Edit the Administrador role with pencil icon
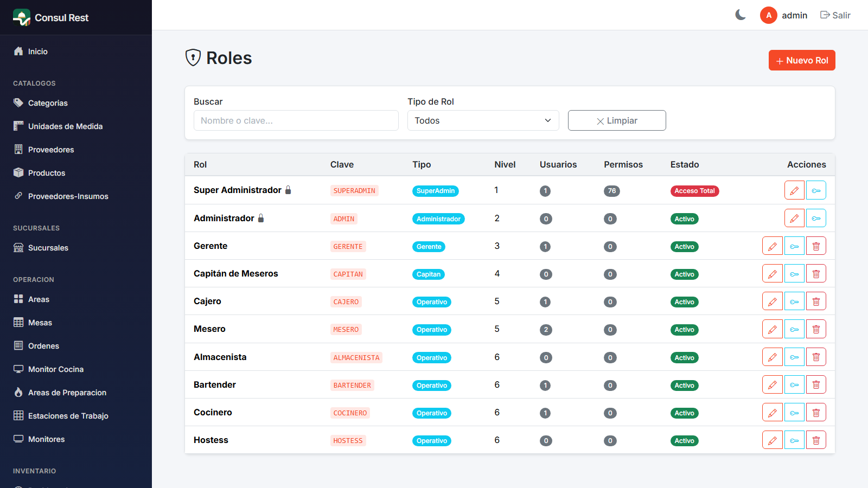The width and height of the screenshot is (868, 488). pos(794,219)
